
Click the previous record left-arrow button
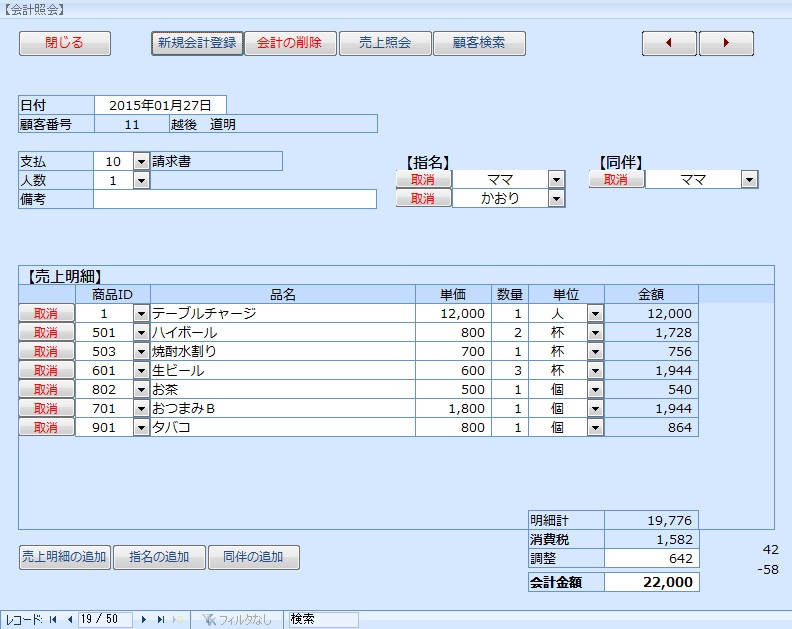tap(669, 44)
